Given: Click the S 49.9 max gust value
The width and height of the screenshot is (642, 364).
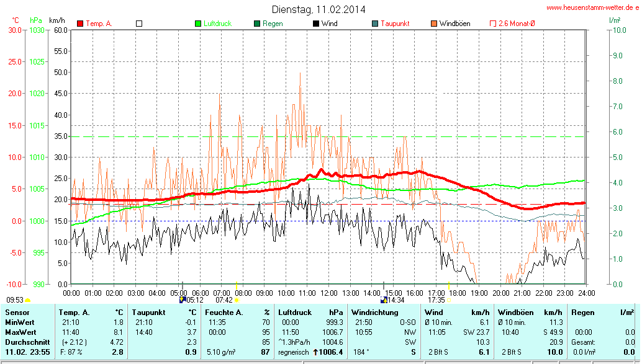Looking at the screenshot, I should [553, 332].
